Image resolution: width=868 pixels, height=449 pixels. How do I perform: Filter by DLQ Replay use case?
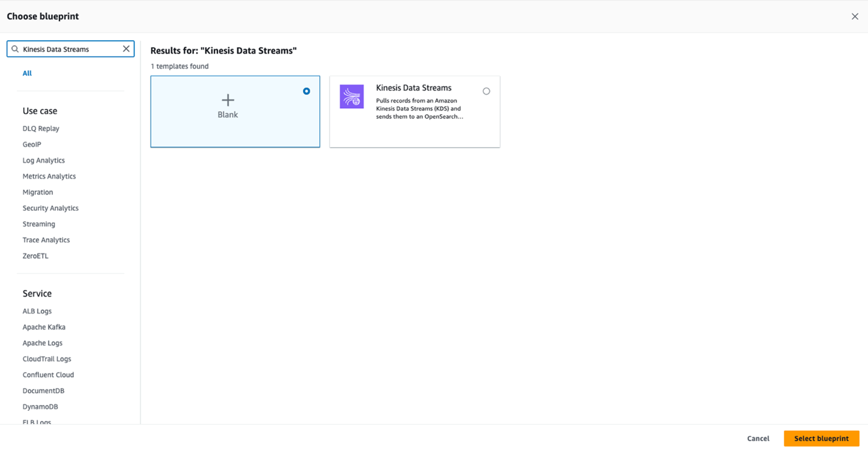click(41, 129)
